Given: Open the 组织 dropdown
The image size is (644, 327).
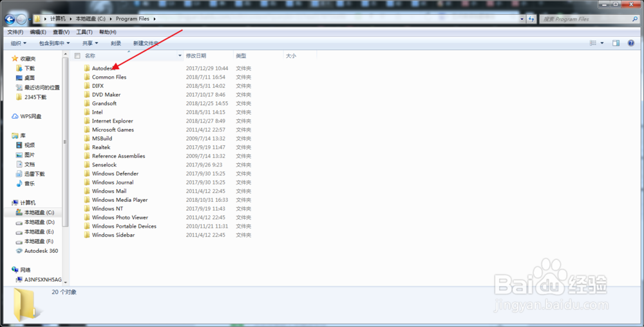Looking at the screenshot, I should pos(19,43).
